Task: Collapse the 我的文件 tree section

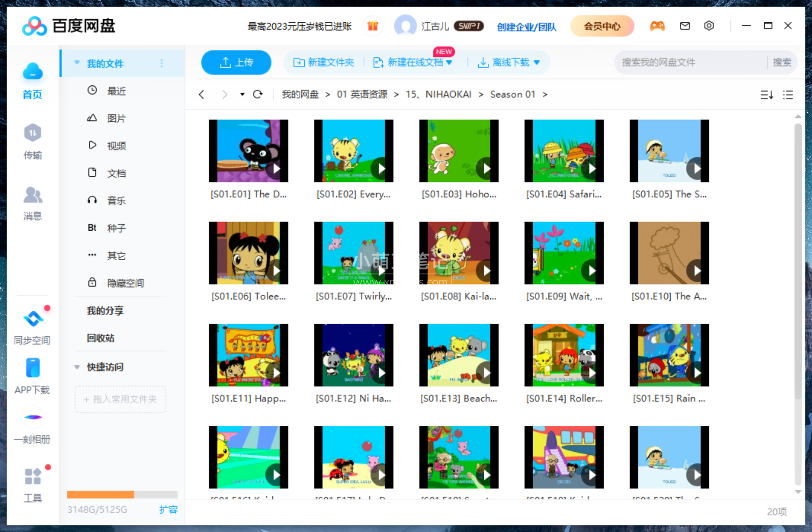Action: coord(77,63)
